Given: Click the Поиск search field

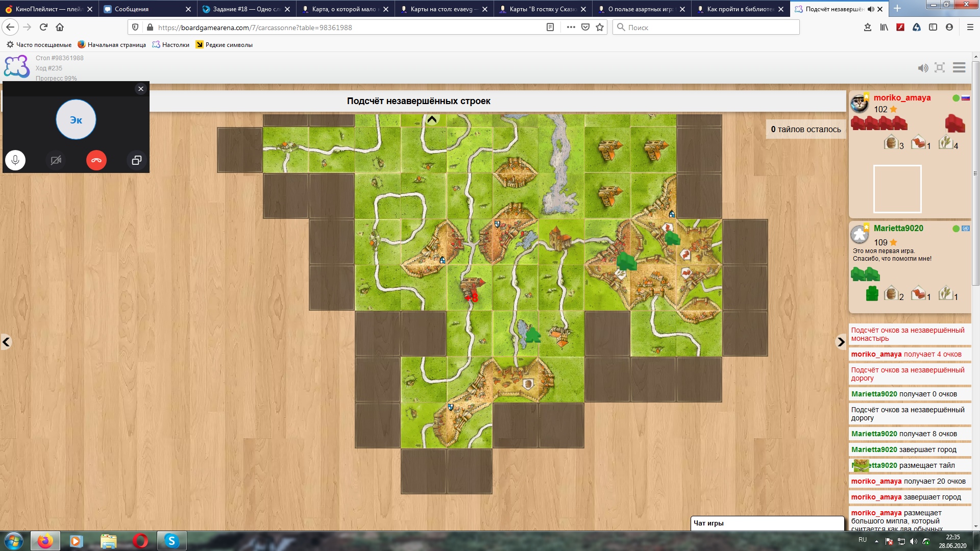Looking at the screenshot, I should 706,28.
